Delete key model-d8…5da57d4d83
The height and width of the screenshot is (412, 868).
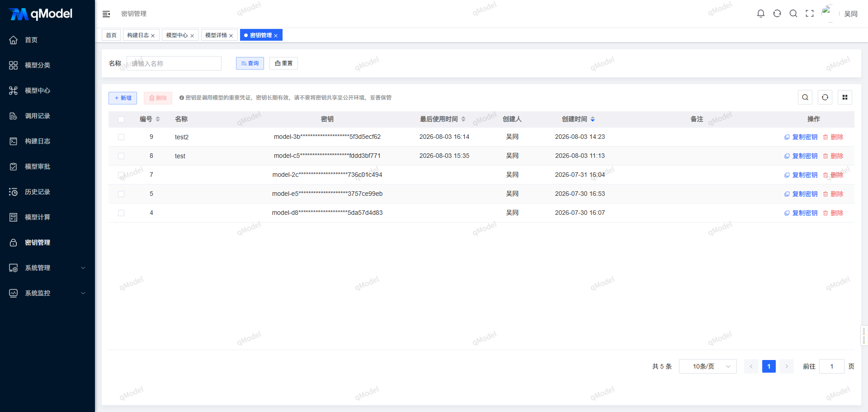coord(833,213)
